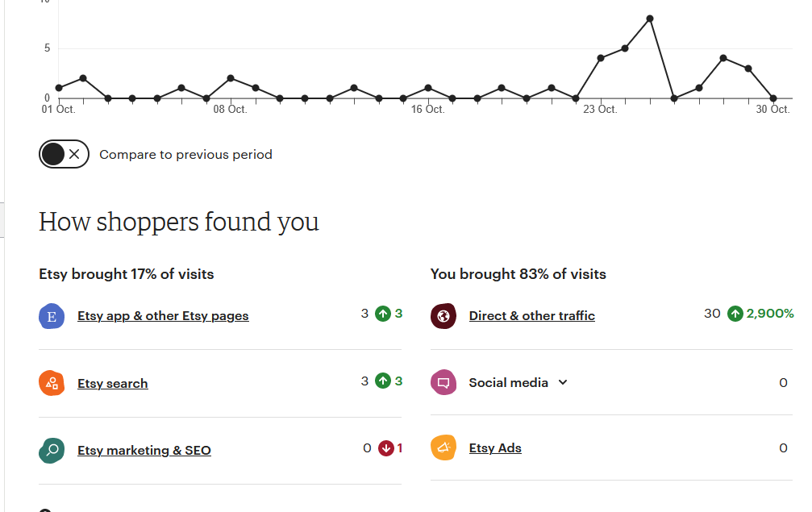This screenshot has height=512, width=812.
Task: Click the green marketing & SEO magnifier icon
Action: tap(52, 451)
